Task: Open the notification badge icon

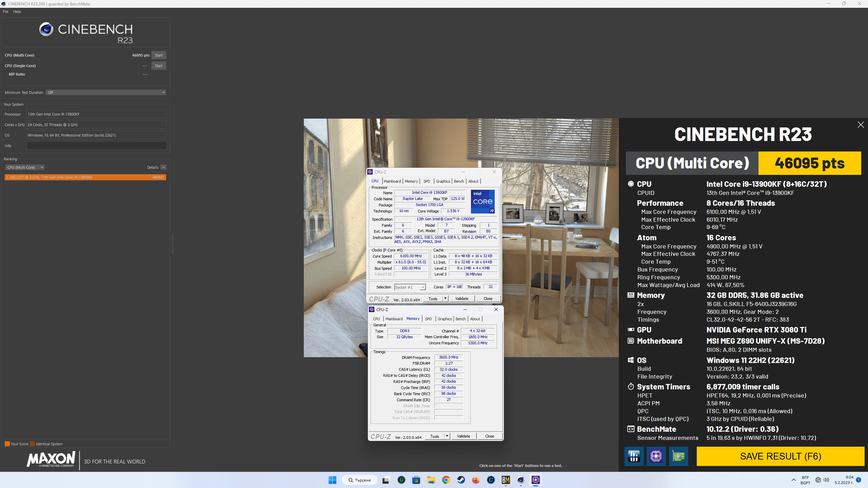Action: point(859,480)
